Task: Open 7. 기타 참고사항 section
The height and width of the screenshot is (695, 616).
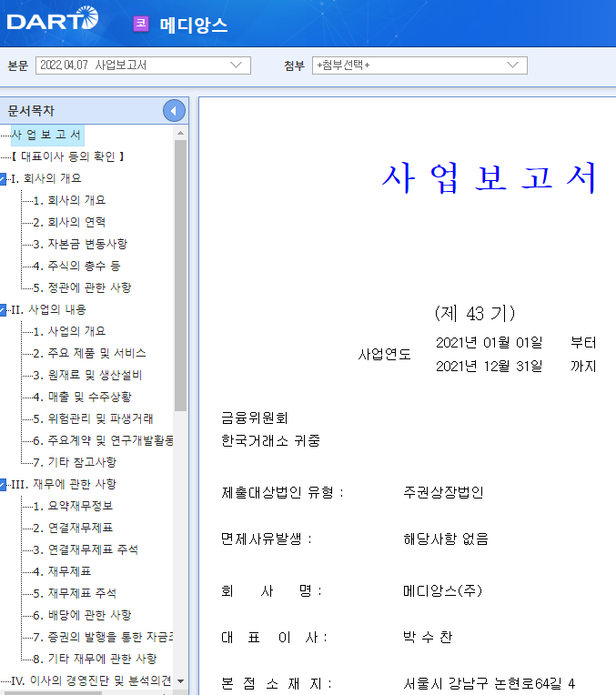Action: (75, 462)
